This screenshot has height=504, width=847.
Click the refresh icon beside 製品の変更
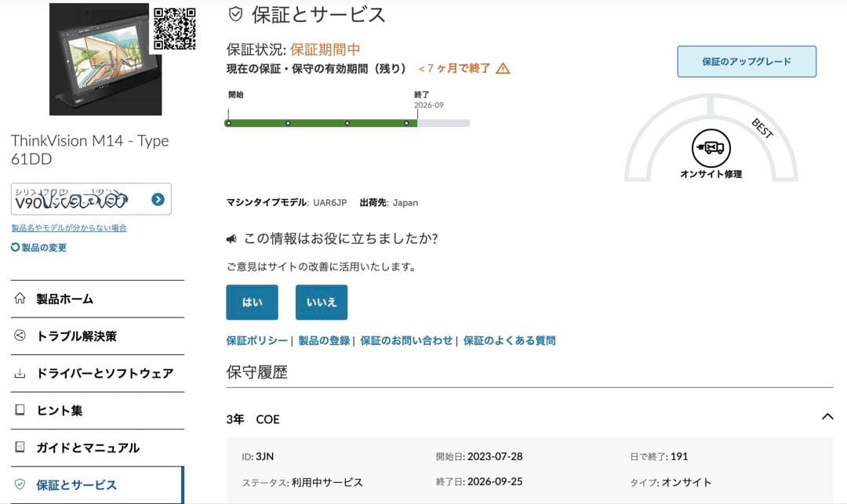click(x=15, y=247)
